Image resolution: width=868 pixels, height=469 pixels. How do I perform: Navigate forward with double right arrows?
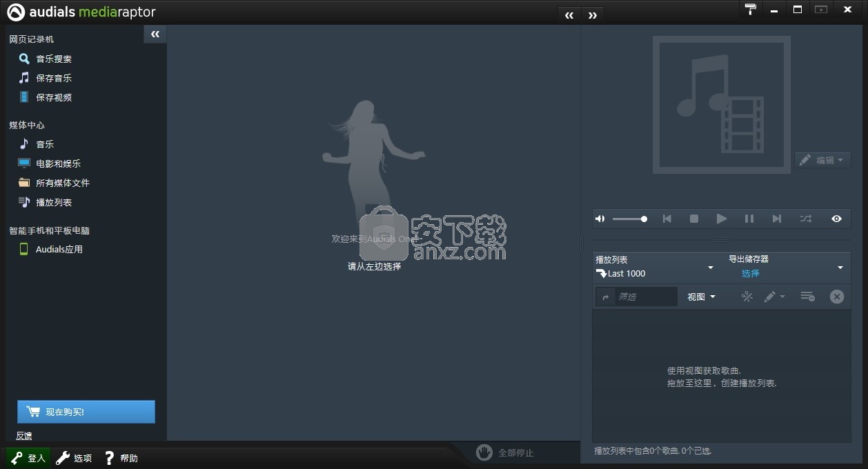pyautogui.click(x=593, y=15)
